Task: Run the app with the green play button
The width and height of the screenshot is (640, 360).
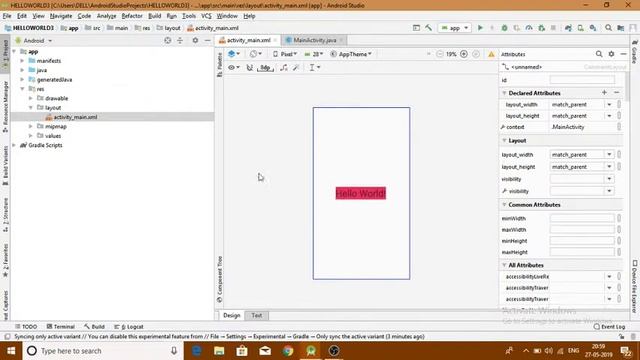Action: tap(480, 28)
